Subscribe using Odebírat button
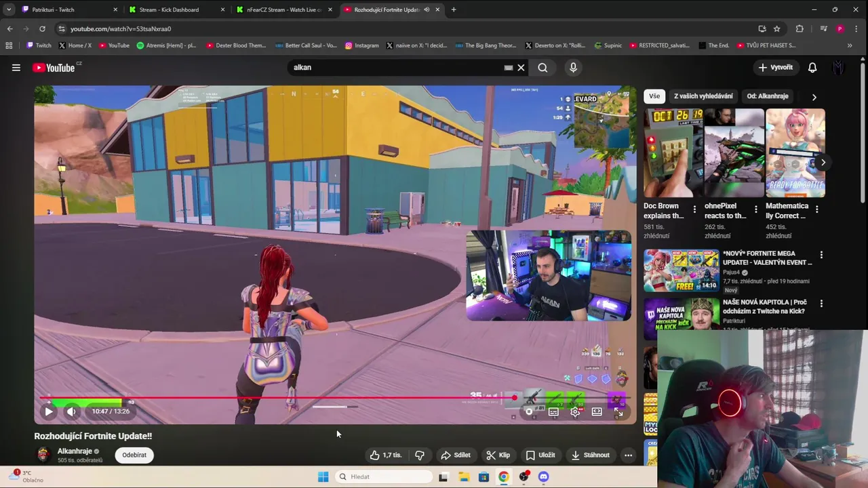The height and width of the screenshot is (488, 868). click(134, 455)
